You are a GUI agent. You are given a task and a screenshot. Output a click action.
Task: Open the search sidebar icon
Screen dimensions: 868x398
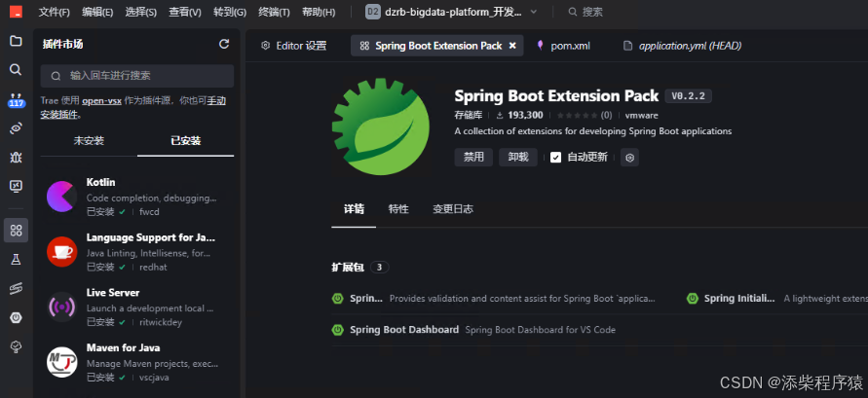click(x=16, y=69)
